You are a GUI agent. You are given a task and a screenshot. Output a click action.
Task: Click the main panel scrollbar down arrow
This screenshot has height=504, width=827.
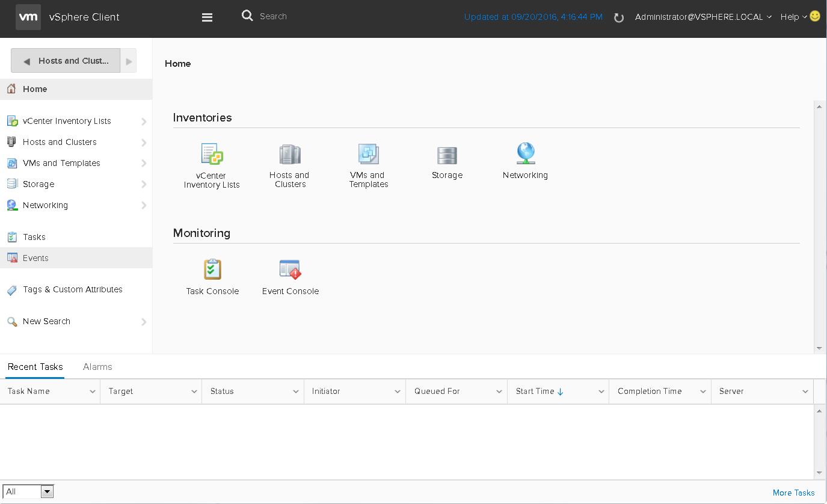click(819, 348)
